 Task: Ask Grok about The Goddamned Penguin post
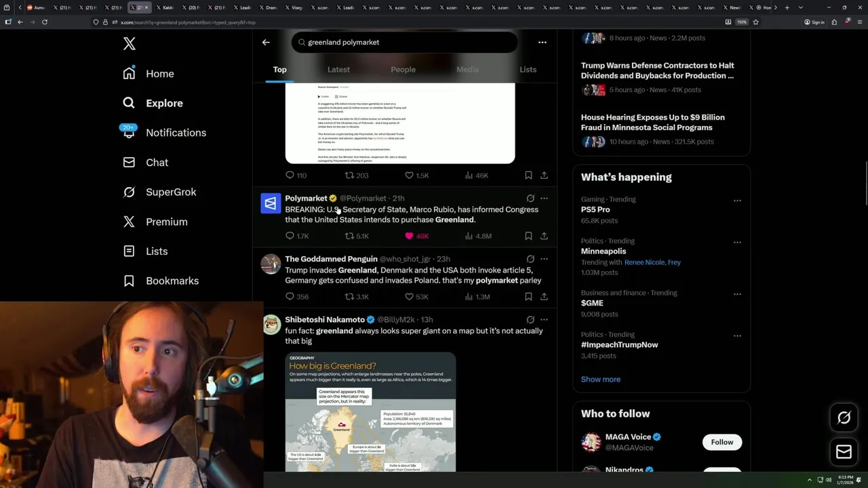(530, 259)
